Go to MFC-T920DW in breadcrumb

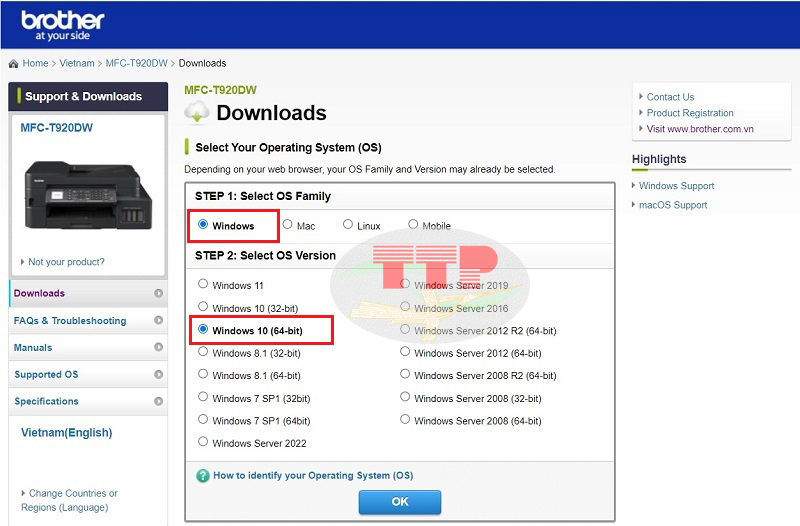pyautogui.click(x=137, y=63)
